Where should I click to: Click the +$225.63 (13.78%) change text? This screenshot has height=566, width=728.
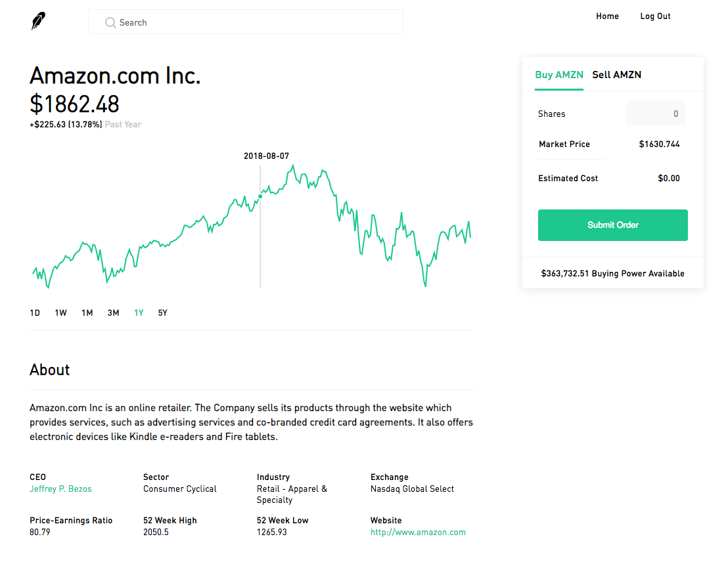click(x=66, y=124)
